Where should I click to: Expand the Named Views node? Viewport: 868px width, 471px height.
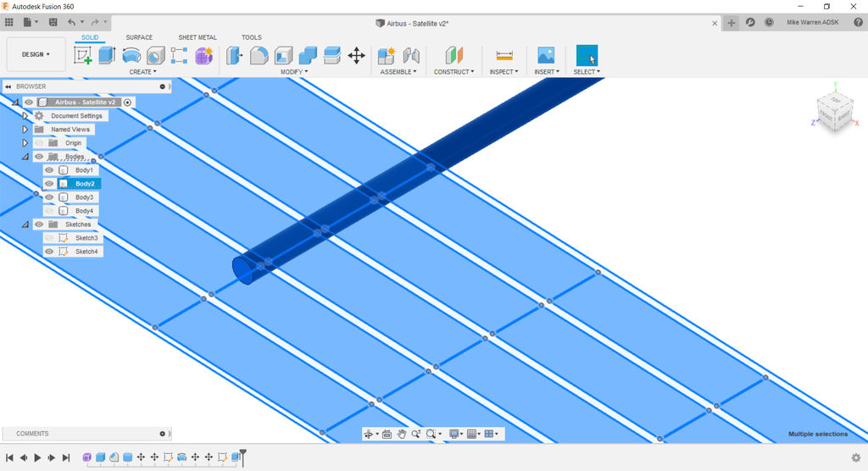coord(25,130)
